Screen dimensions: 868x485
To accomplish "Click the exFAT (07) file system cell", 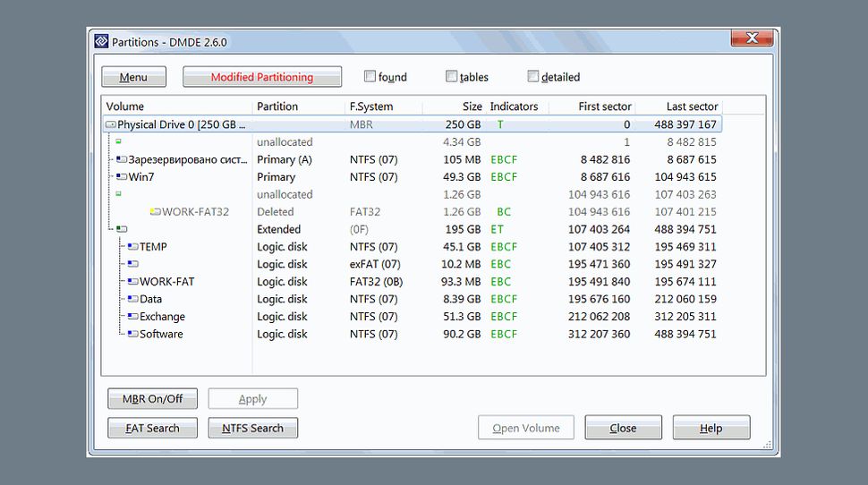I will point(375,264).
